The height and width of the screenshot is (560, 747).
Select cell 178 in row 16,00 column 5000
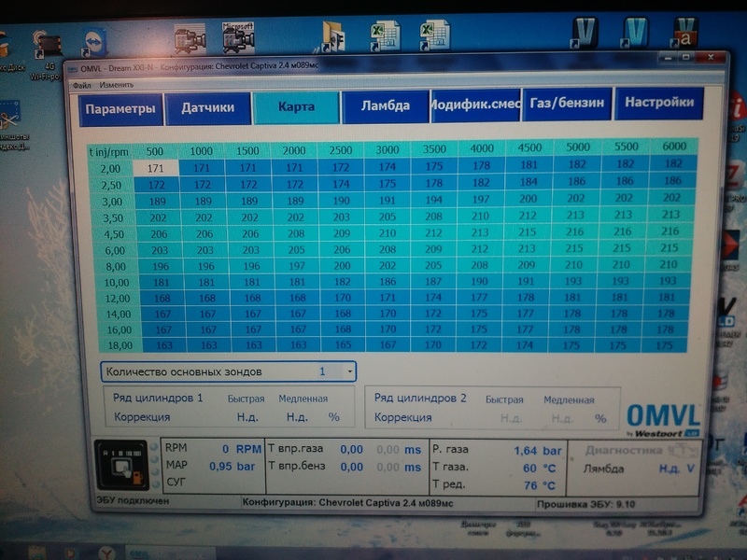571,329
